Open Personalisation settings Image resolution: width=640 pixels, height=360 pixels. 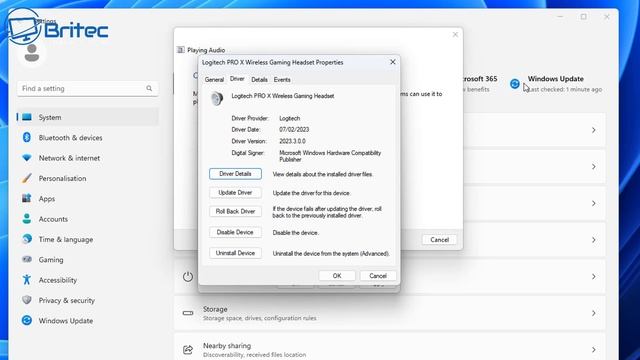click(x=87, y=178)
